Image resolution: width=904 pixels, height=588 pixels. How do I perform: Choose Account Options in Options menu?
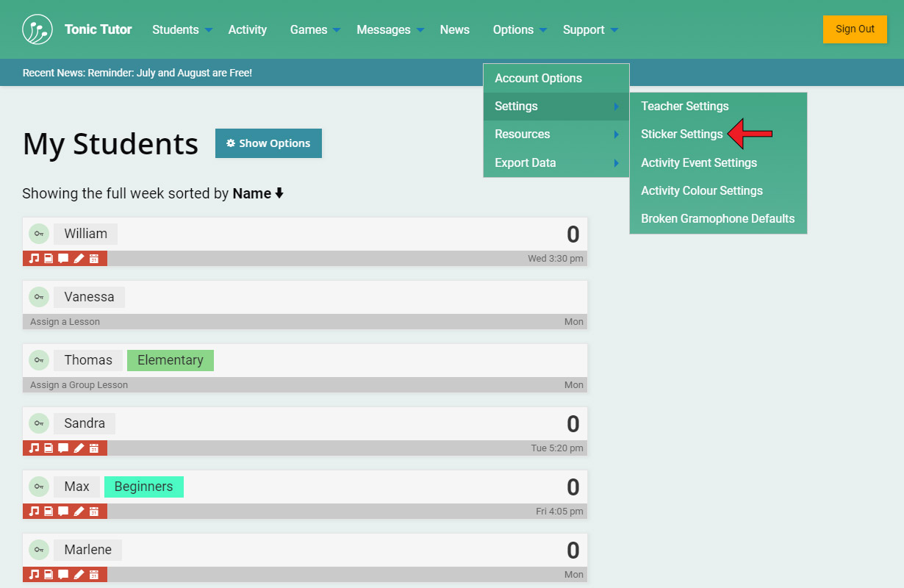click(x=538, y=79)
